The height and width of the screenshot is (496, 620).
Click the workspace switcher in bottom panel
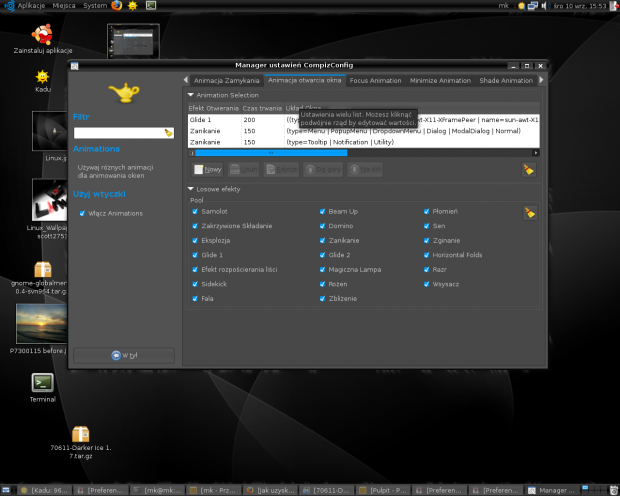tap(594, 490)
